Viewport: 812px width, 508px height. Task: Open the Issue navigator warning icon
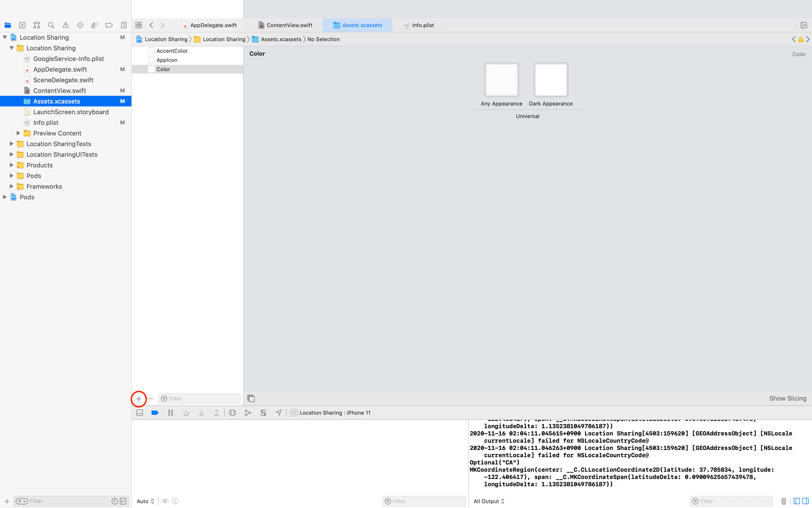click(x=66, y=25)
